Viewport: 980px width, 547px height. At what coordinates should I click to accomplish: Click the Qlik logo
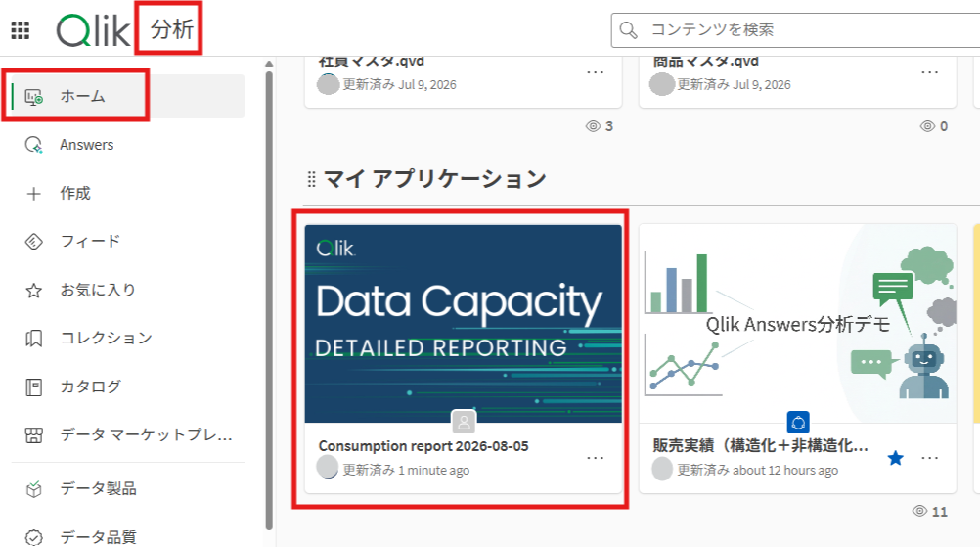click(93, 30)
